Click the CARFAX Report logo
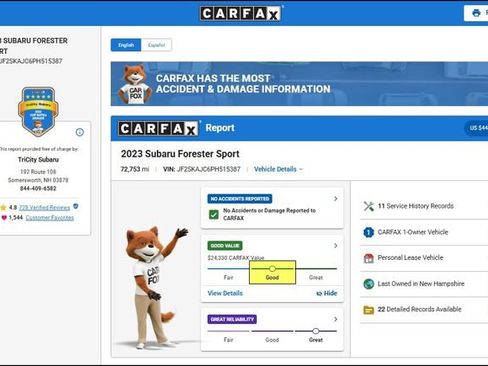Viewport: 488px width, 366px height. [159, 128]
